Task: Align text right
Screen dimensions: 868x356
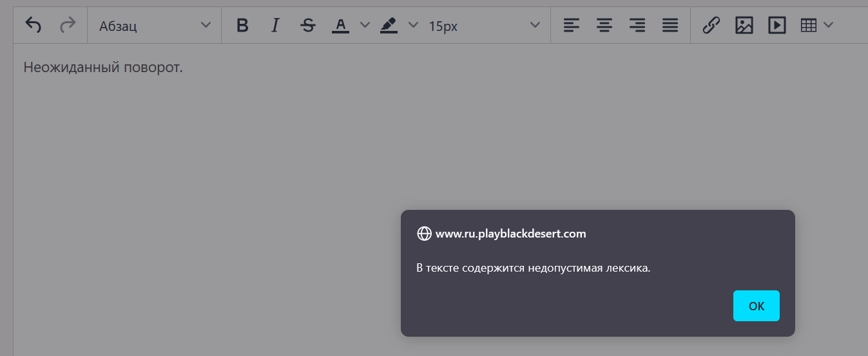Action: [x=637, y=26]
